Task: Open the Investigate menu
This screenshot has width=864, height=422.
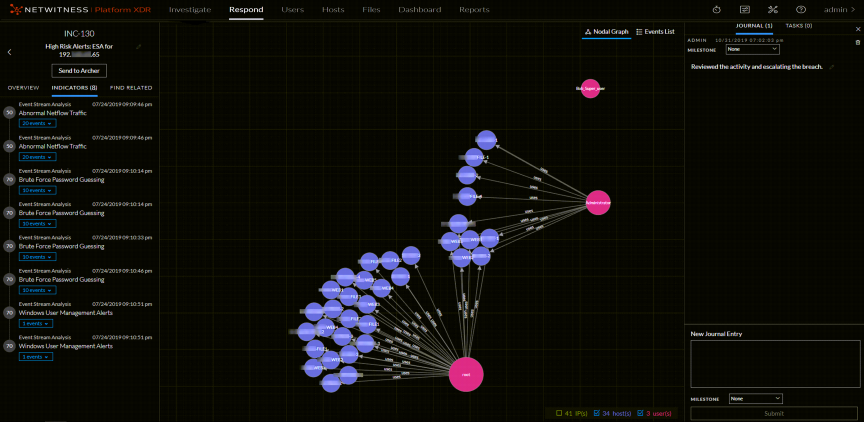Action: pos(190,9)
